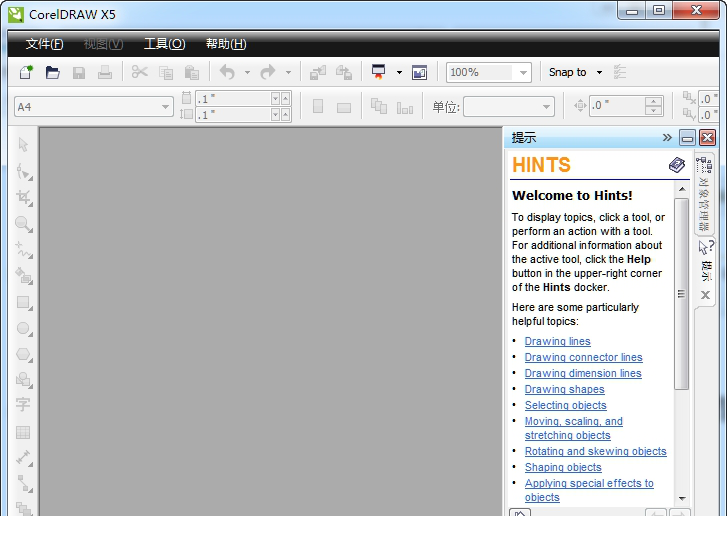The height and width of the screenshot is (536, 727).
Task: Open the Drawing dimension lines link
Action: pyautogui.click(x=583, y=373)
